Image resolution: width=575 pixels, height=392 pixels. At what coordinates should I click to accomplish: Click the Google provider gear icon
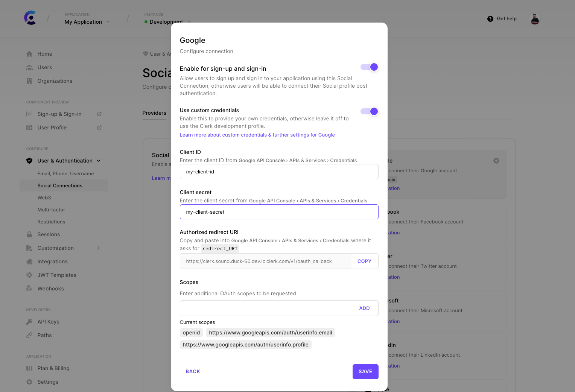coord(496,161)
